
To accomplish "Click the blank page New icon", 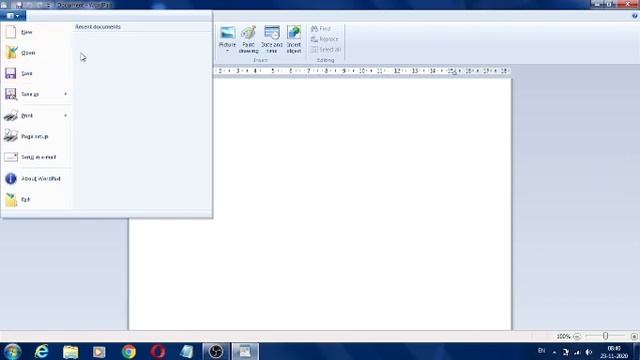I will pos(11,32).
